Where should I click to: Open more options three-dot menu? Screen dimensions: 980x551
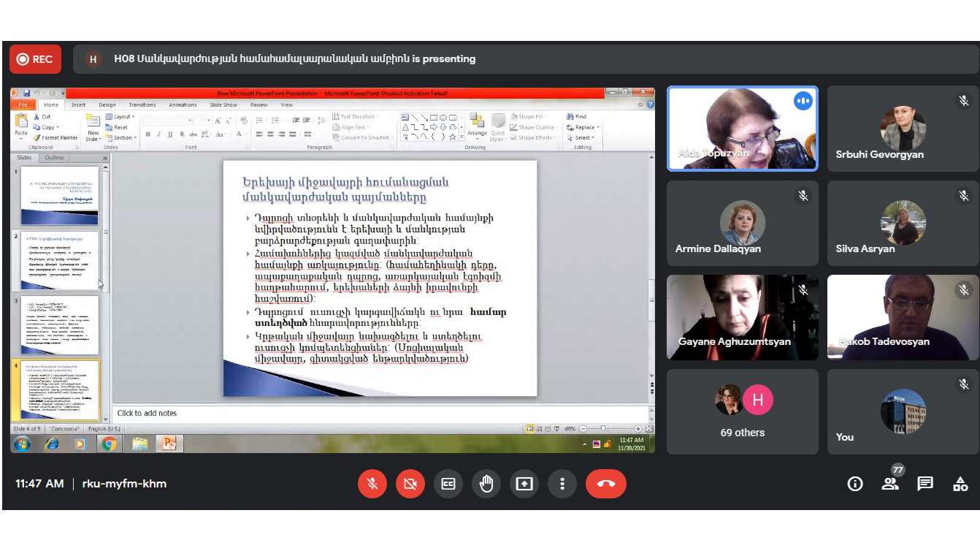[x=562, y=484]
